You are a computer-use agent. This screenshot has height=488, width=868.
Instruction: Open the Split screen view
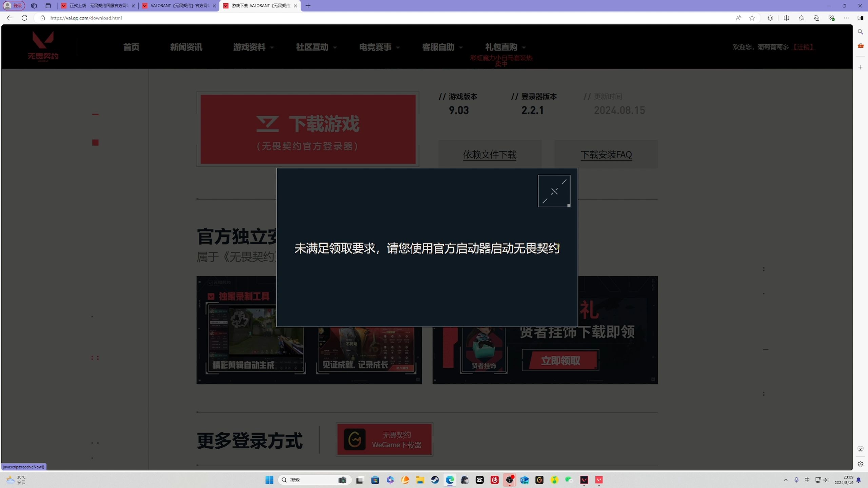pyautogui.click(x=786, y=18)
